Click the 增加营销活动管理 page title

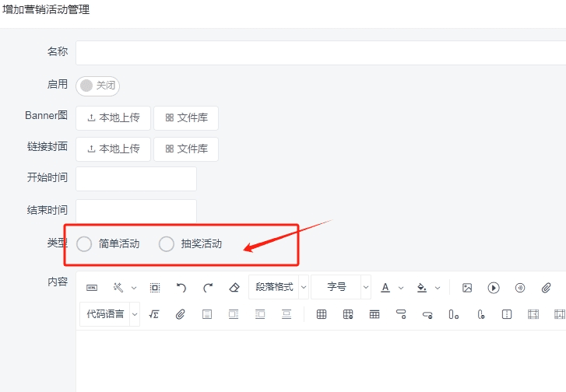[46, 10]
